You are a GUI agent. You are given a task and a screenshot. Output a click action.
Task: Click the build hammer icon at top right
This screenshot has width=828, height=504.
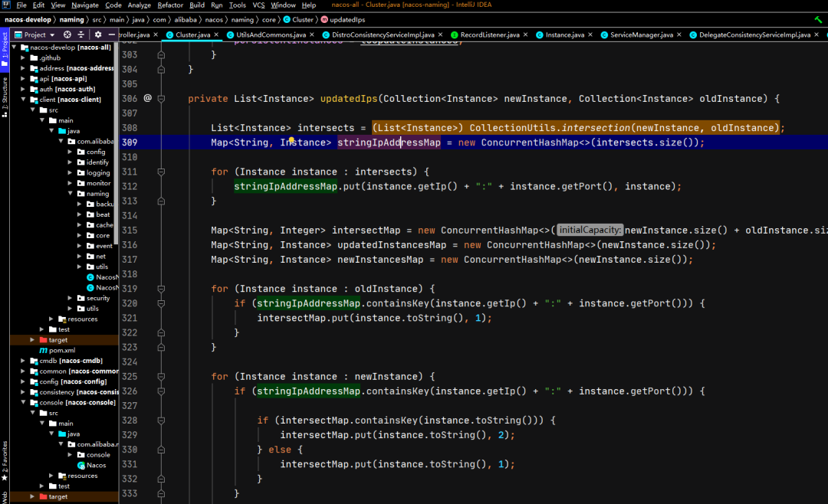point(818,19)
